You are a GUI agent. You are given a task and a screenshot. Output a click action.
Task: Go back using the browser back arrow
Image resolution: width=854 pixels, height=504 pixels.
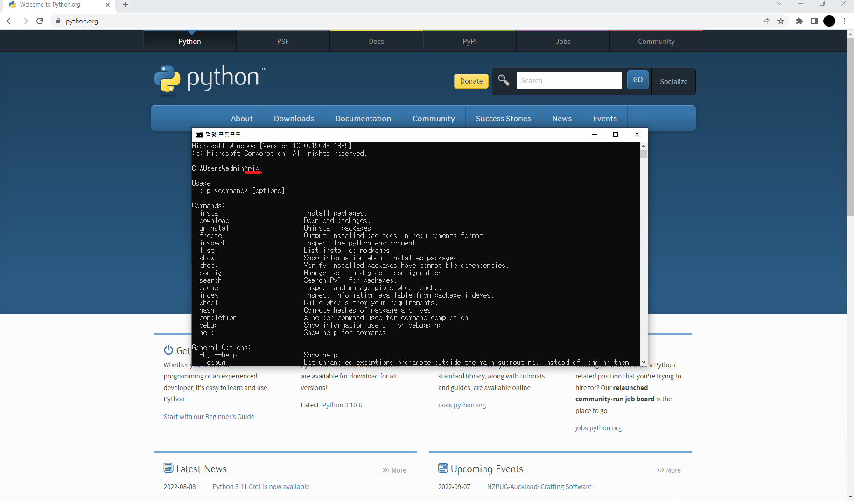click(10, 21)
